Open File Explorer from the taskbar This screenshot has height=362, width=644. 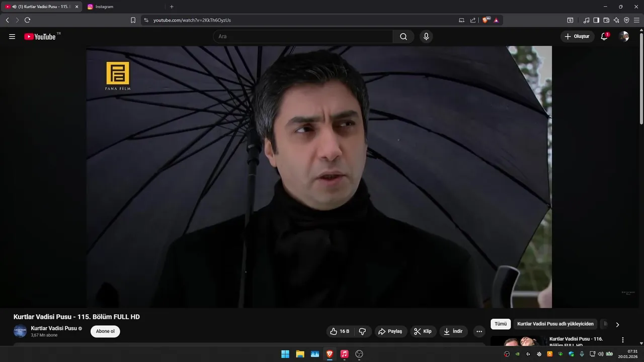300,354
